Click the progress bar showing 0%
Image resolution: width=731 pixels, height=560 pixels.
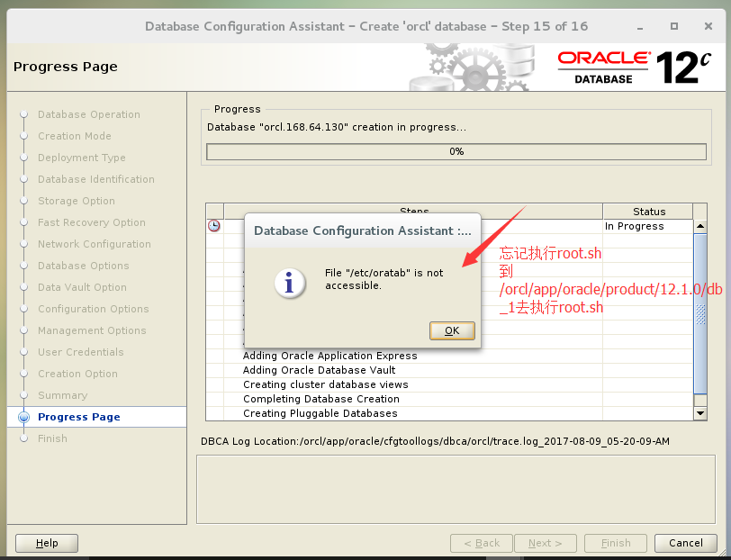point(456,151)
